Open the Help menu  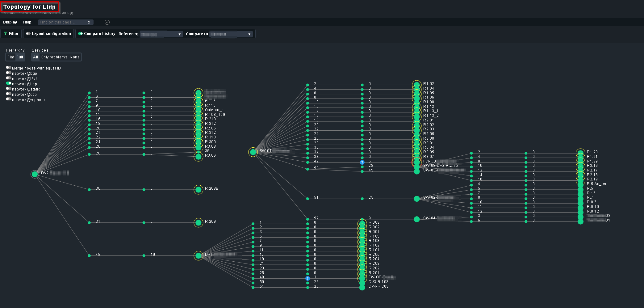27,22
